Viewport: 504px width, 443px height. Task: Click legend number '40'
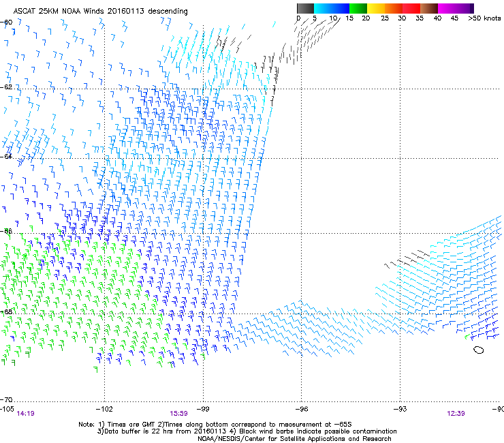pyautogui.click(x=437, y=18)
